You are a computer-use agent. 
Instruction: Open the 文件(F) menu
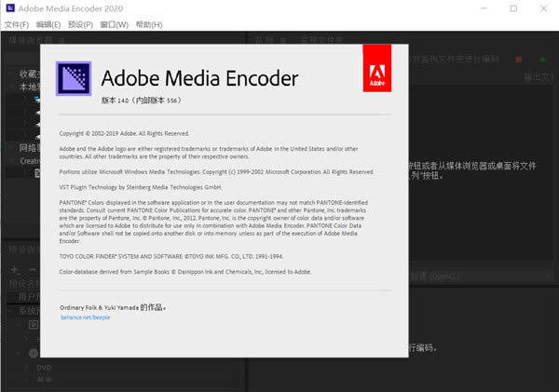tap(17, 24)
